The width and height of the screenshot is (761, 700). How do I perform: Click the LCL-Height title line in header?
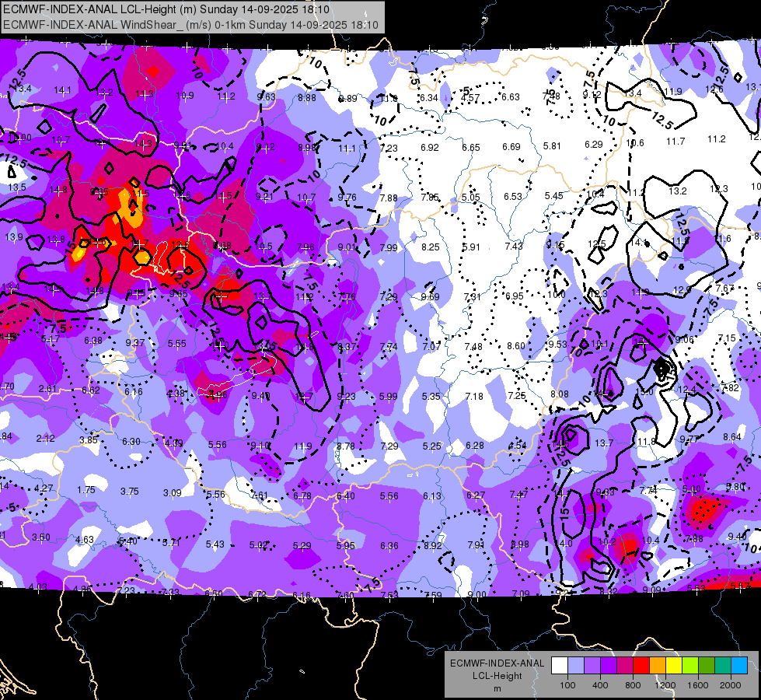click(166, 9)
